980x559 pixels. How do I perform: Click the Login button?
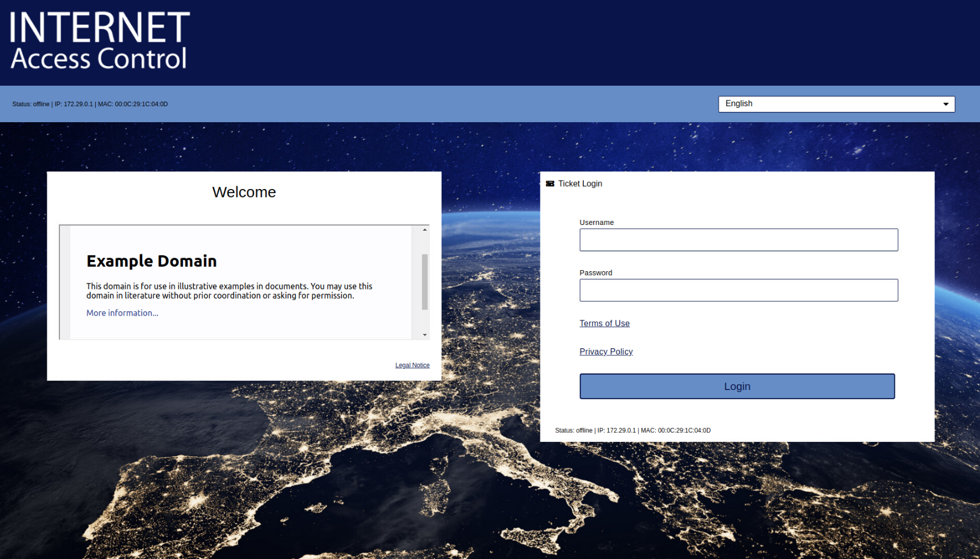click(x=737, y=387)
